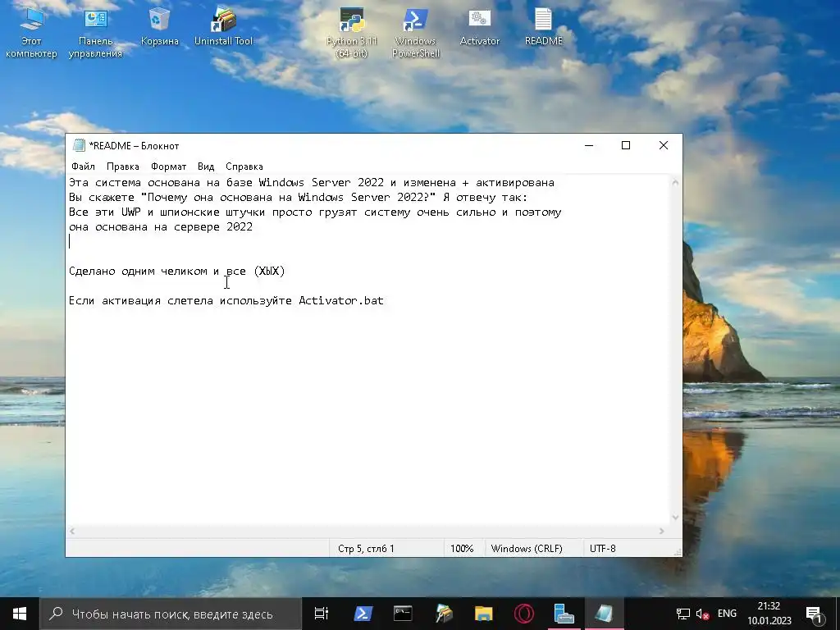Click the status bar 'Стр 5, стлб 1'

(x=366, y=549)
